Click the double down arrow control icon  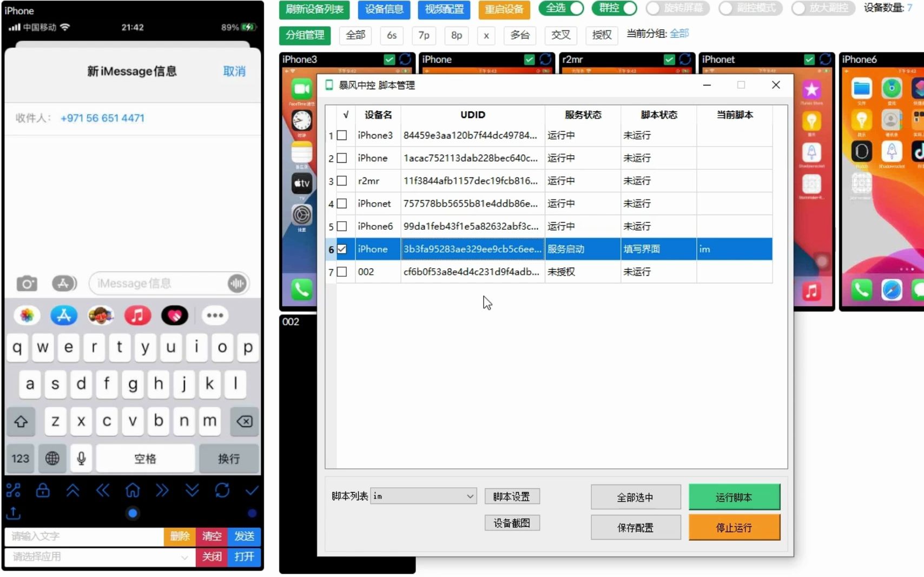point(192,490)
